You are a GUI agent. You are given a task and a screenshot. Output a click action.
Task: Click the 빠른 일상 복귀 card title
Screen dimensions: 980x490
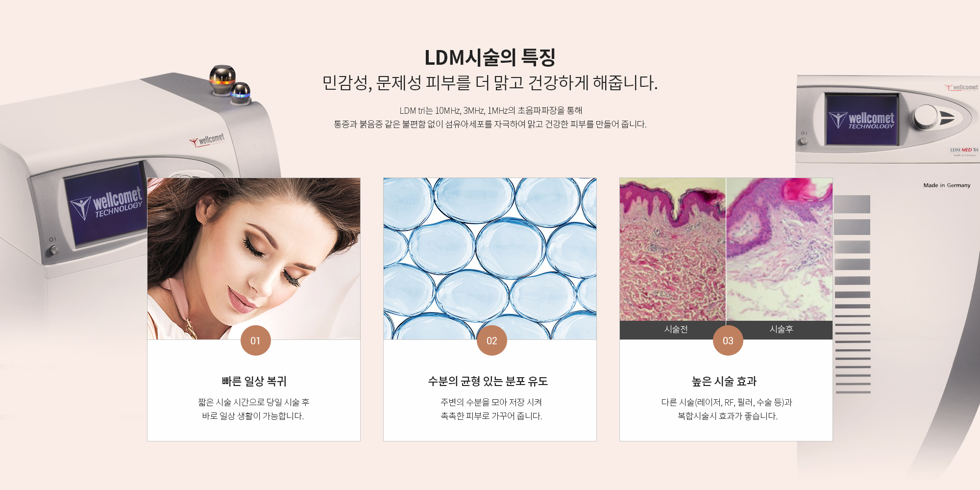(254, 381)
